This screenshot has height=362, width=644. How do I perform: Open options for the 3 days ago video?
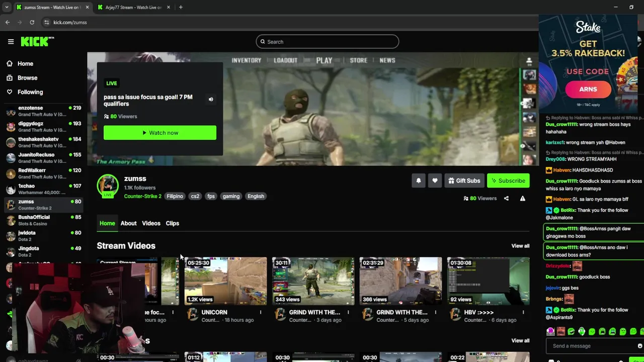[x=348, y=312]
